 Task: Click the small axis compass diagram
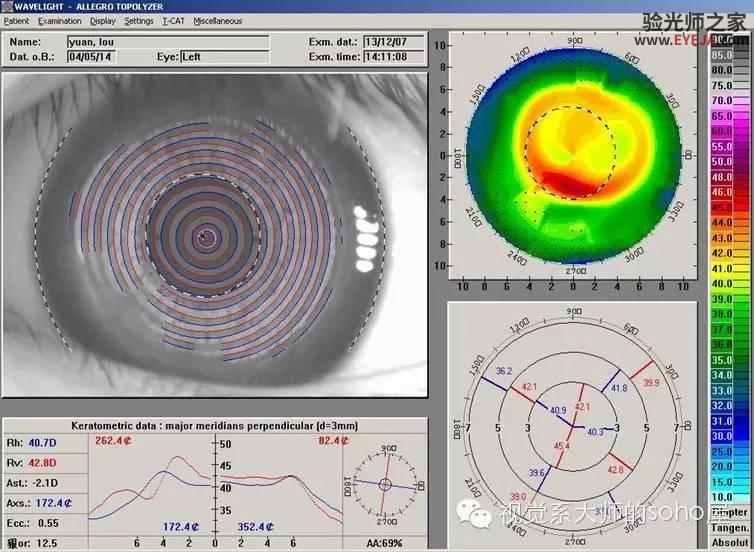[385, 484]
